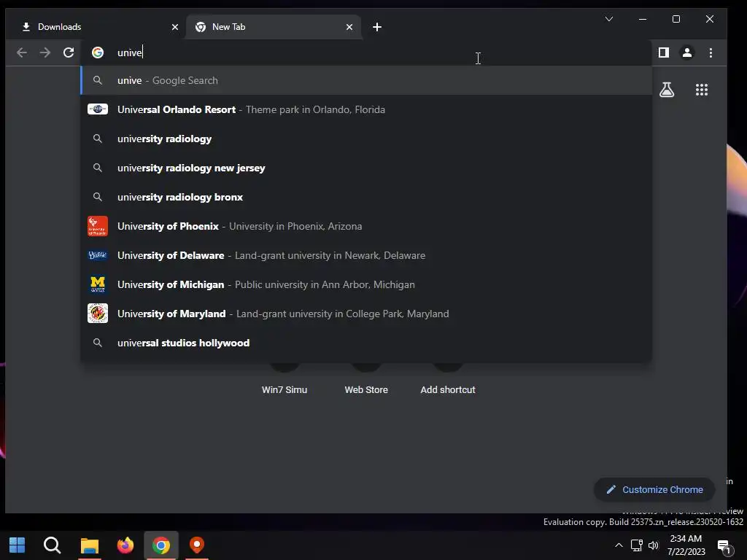Open Search Labs flask icon

[667, 90]
